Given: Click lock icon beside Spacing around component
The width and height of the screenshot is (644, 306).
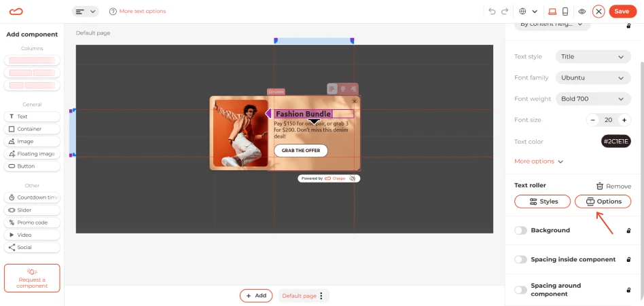Looking at the screenshot, I should [628, 290].
